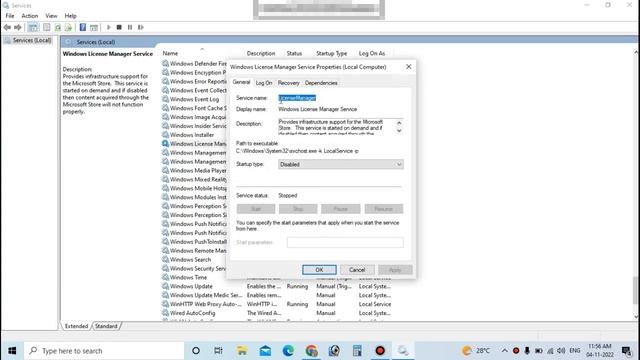Click the Export List toolbar icon
The image size is (640, 360).
point(68,27)
